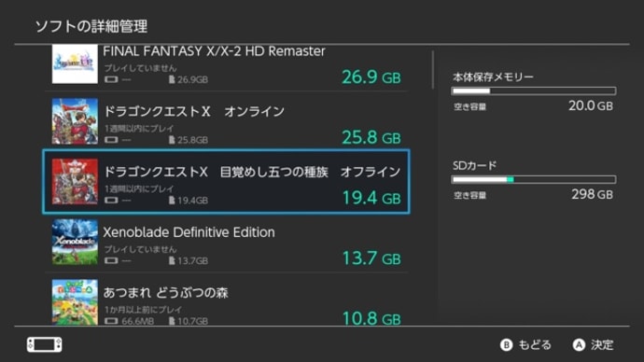Click the SD card icon beside 26.9GB
The width and height of the screenshot is (644, 362).
tap(172, 79)
